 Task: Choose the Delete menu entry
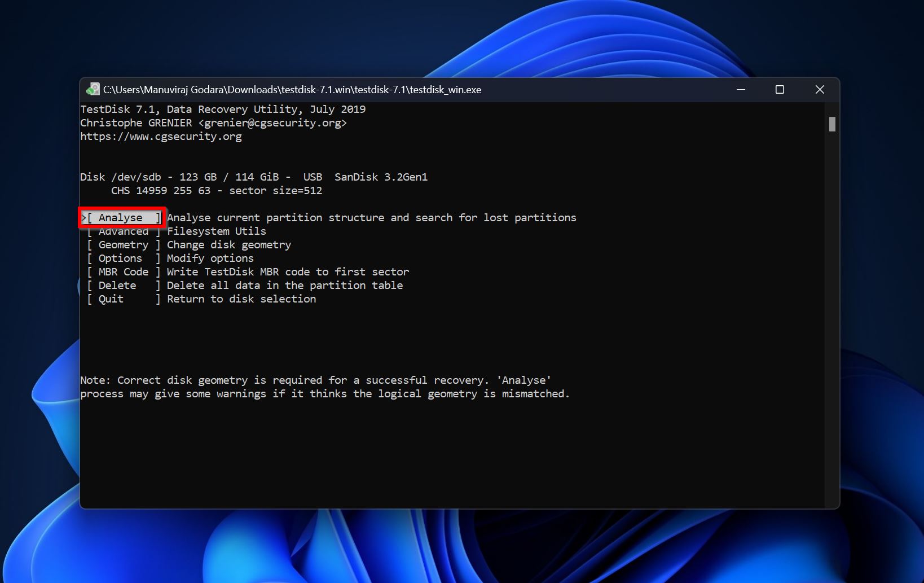click(124, 286)
